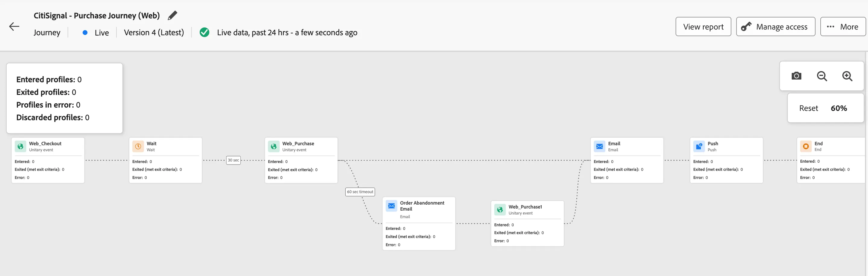Click the 30 sec wait label
The width and height of the screenshot is (868, 276).
233,160
